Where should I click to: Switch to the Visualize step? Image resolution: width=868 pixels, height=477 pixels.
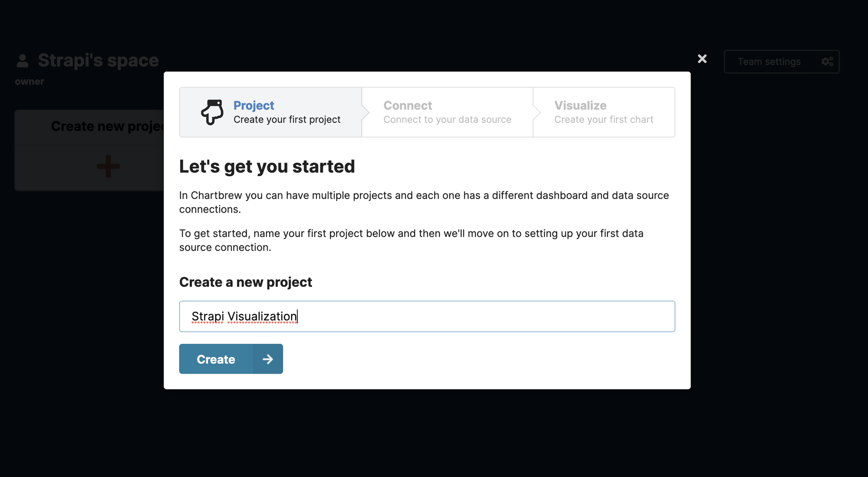(603, 112)
